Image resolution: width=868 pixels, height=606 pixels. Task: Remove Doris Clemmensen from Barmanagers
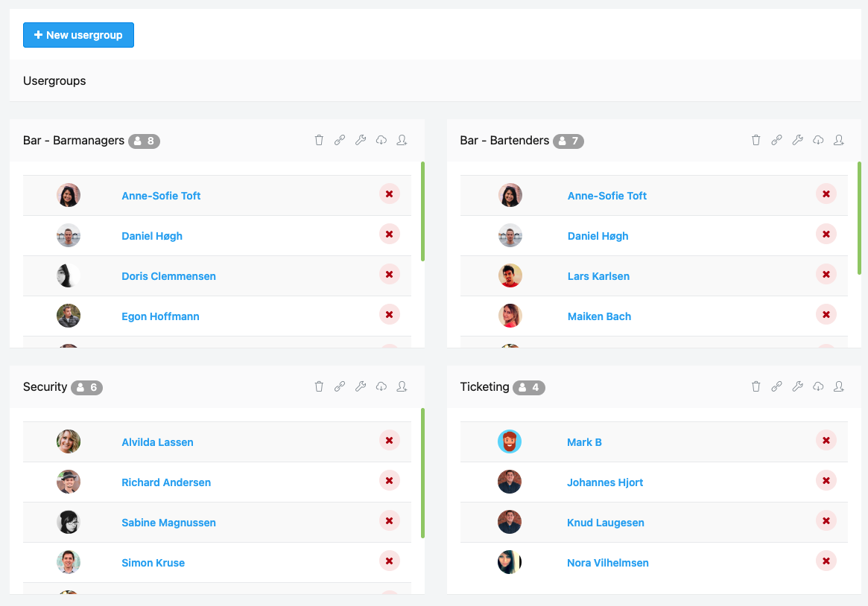pos(389,275)
